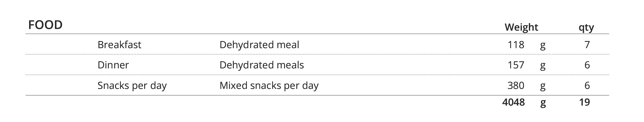Click the gram unit in Dinner row

coord(543,66)
